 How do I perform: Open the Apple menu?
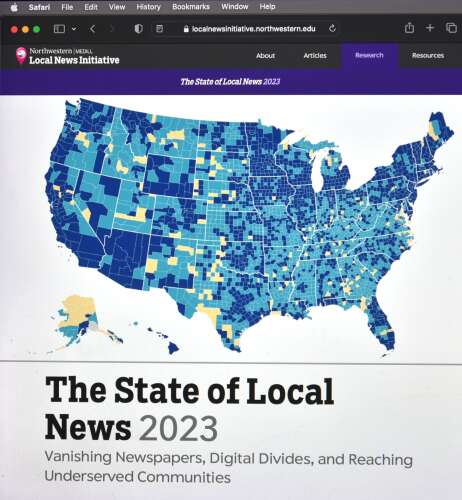14,7
